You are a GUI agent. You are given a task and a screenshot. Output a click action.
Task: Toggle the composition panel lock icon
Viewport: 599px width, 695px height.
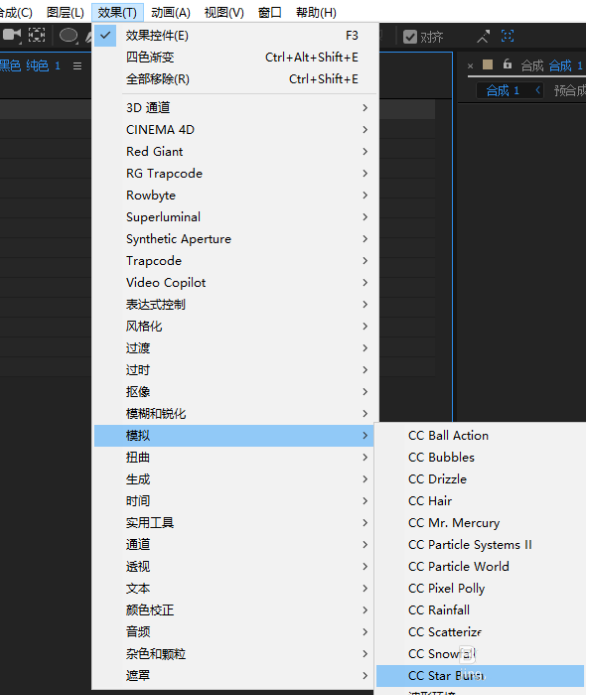pos(508,64)
